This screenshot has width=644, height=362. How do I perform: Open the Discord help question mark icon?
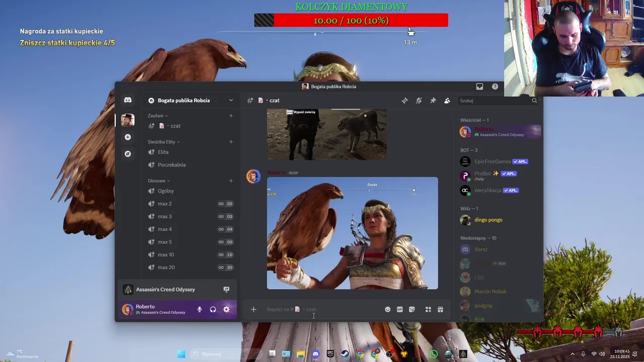495,86
